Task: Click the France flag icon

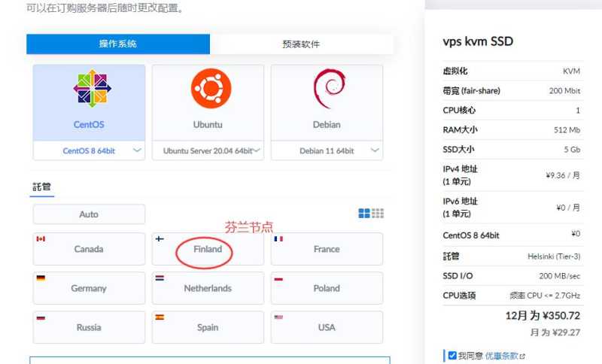Action: tap(278, 239)
